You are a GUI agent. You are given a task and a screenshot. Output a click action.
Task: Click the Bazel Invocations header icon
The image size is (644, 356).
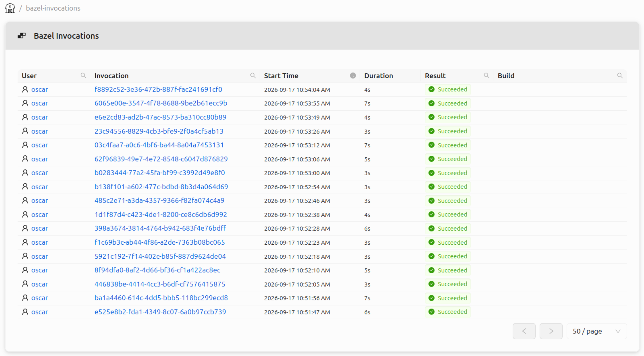pos(22,36)
